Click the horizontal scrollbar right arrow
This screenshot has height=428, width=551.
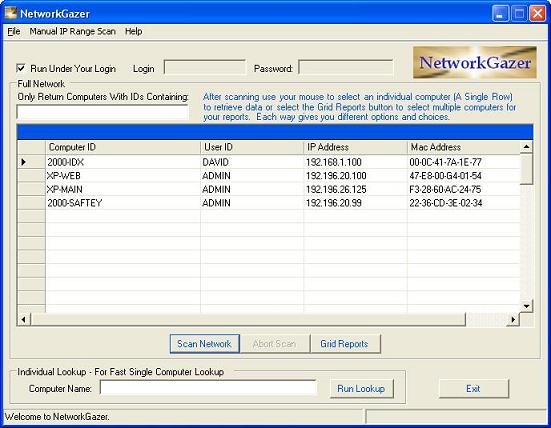[x=513, y=319]
